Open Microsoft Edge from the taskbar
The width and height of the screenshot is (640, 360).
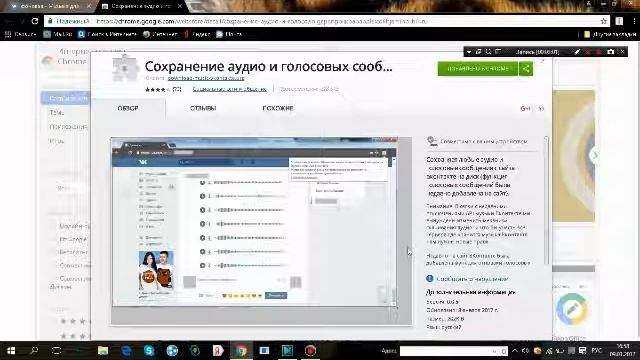[126, 351]
